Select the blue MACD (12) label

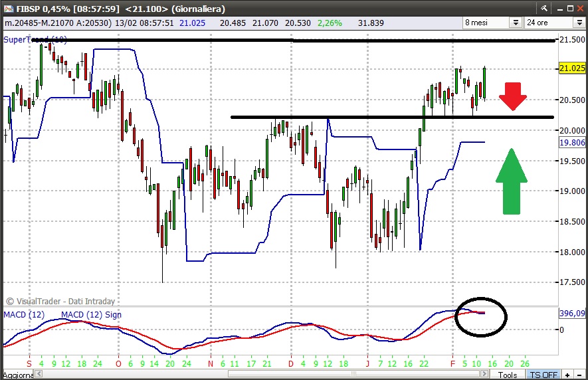[x=25, y=314]
